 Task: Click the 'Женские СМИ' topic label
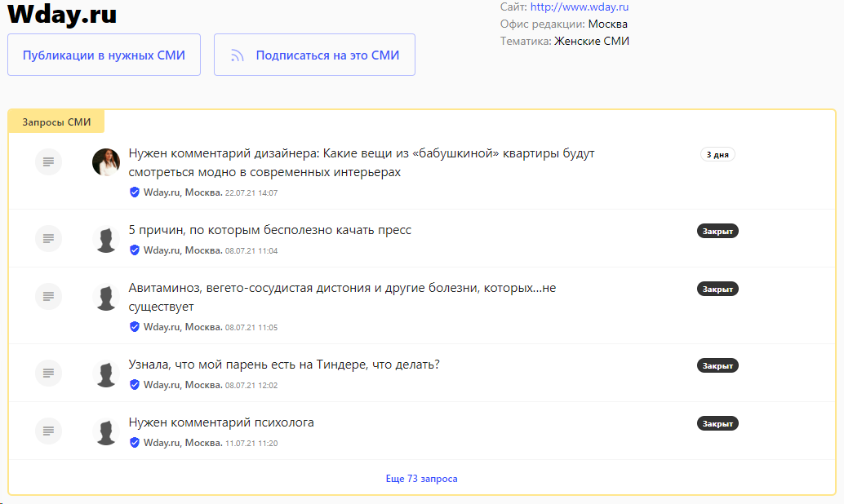(x=592, y=41)
